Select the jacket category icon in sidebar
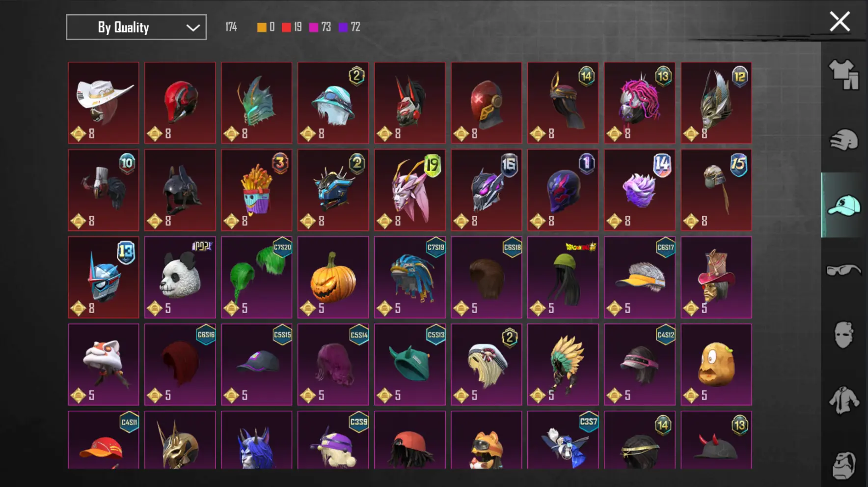Screen dimensions: 868x487 (x=844, y=400)
